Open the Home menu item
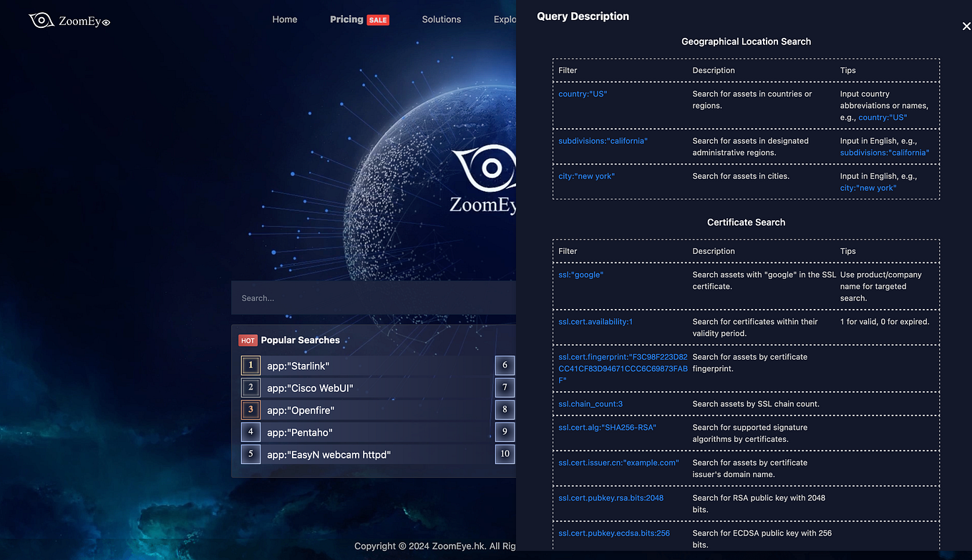The height and width of the screenshot is (560, 972). [284, 19]
